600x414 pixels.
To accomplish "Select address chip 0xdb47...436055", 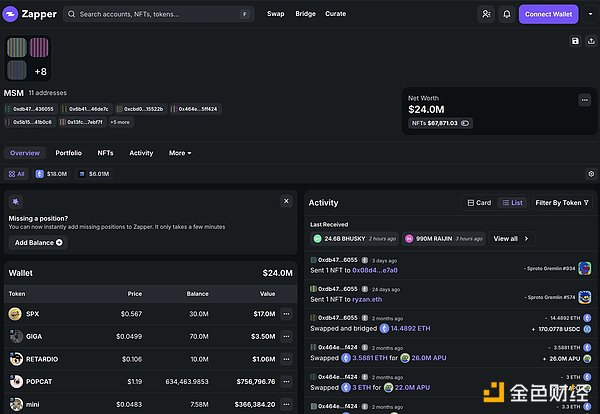I will click(30, 109).
